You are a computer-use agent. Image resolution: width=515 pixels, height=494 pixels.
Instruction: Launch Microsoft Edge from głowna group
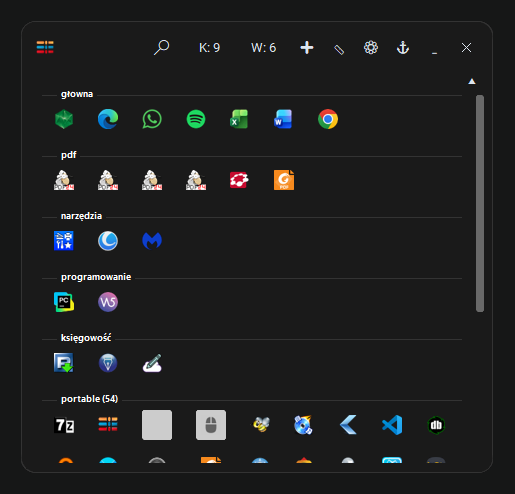[108, 119]
